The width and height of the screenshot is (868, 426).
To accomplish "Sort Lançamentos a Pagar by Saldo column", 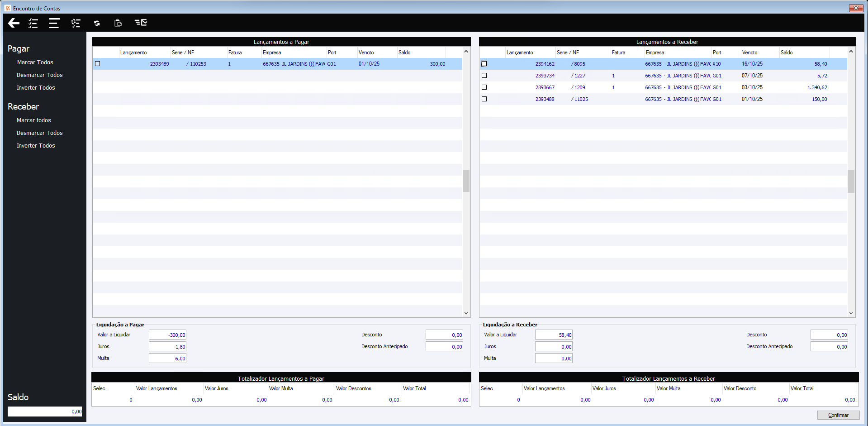I will 422,53.
